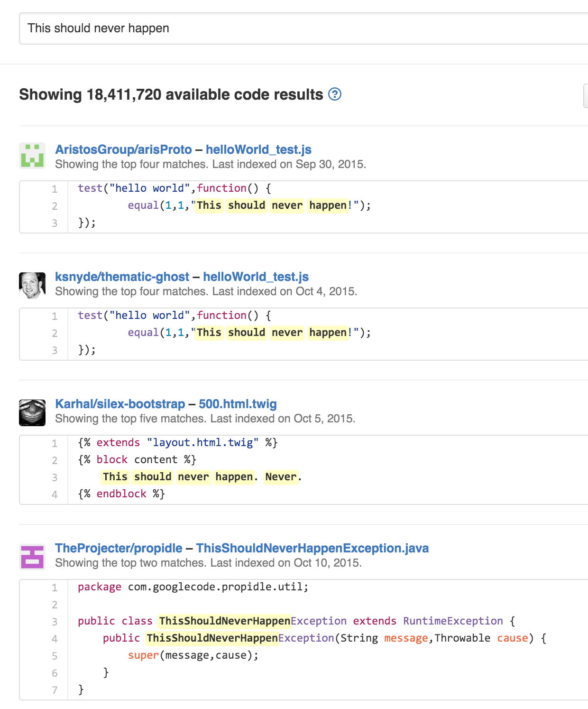588x709 pixels.
Task: Open helloWorld_test.js in arisProto result
Action: point(258,149)
